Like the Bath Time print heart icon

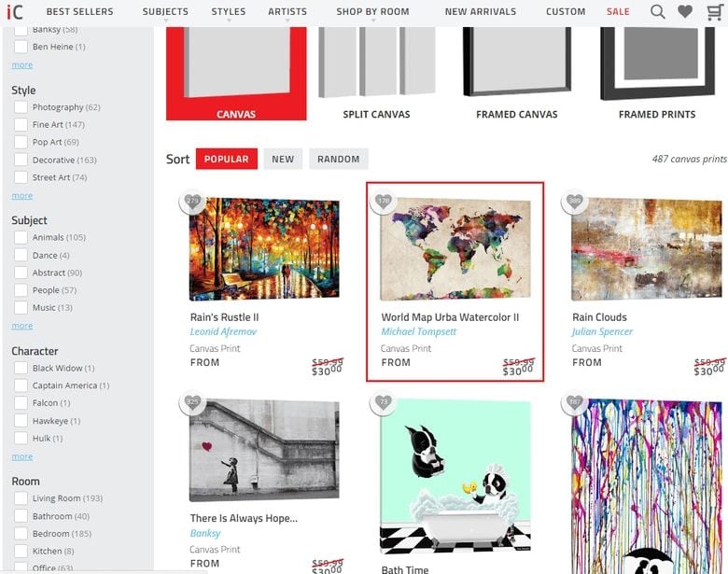tap(384, 401)
